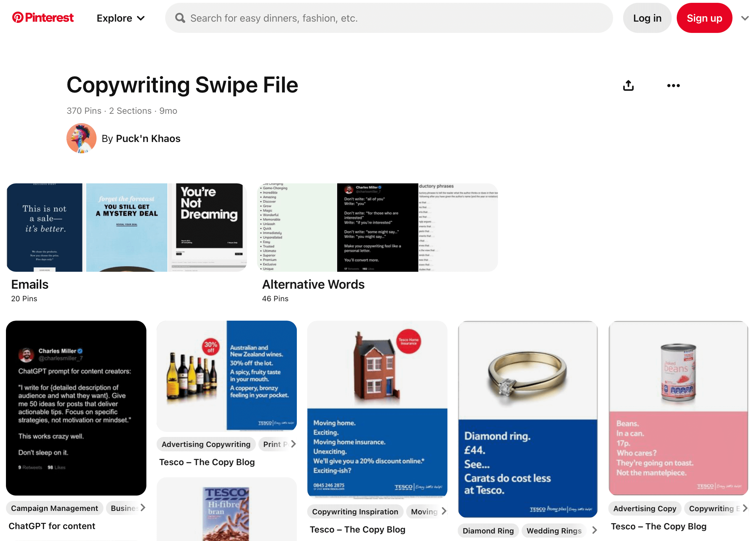Open the Emails section thumbnail
Image resolution: width=756 pixels, height=541 pixels.
tap(127, 228)
